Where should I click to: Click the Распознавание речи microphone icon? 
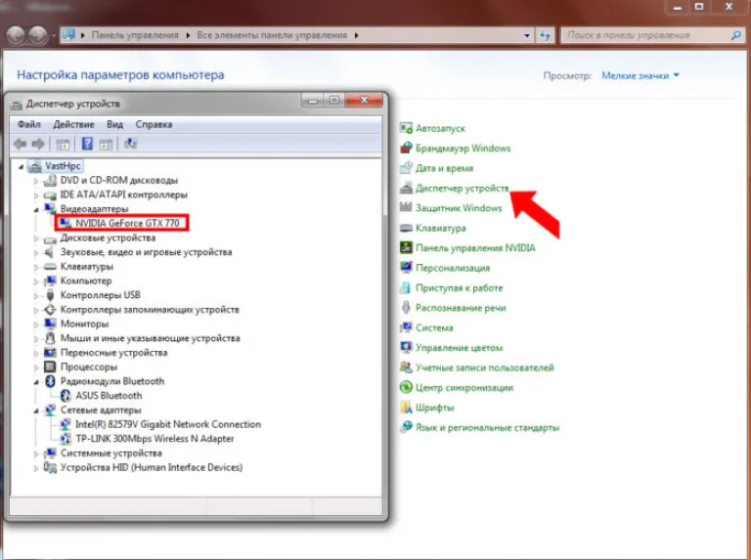pos(406,307)
